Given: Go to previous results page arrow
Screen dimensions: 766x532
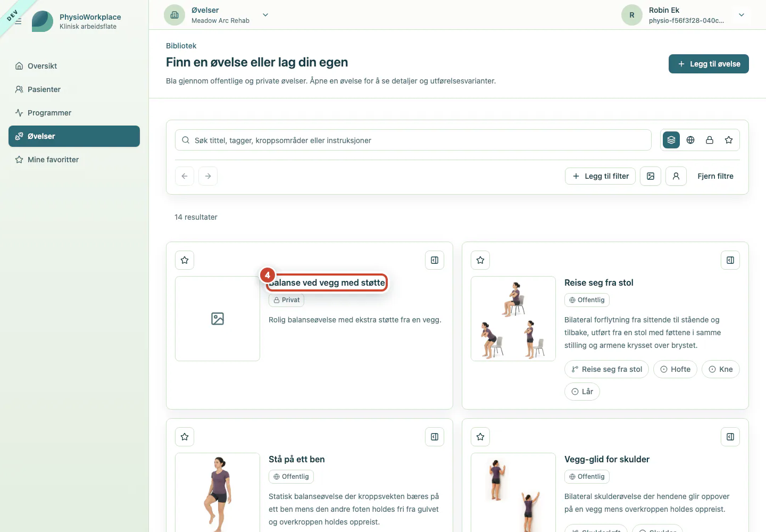Looking at the screenshot, I should (185, 176).
